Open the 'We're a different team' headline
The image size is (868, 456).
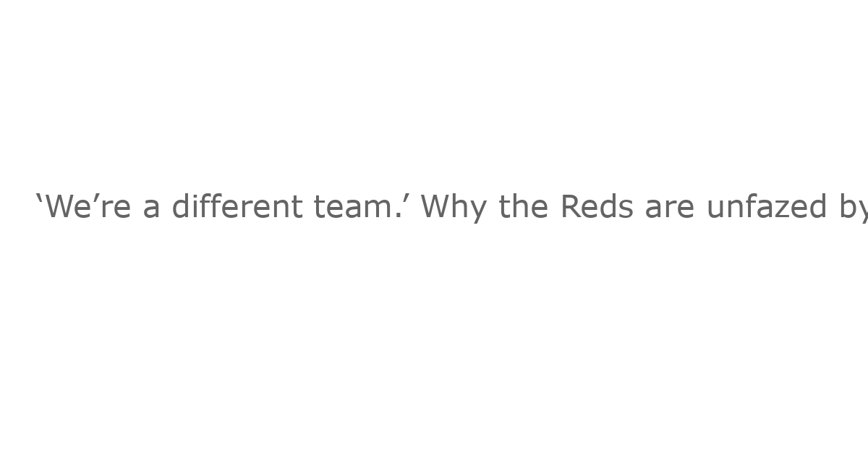(451, 207)
